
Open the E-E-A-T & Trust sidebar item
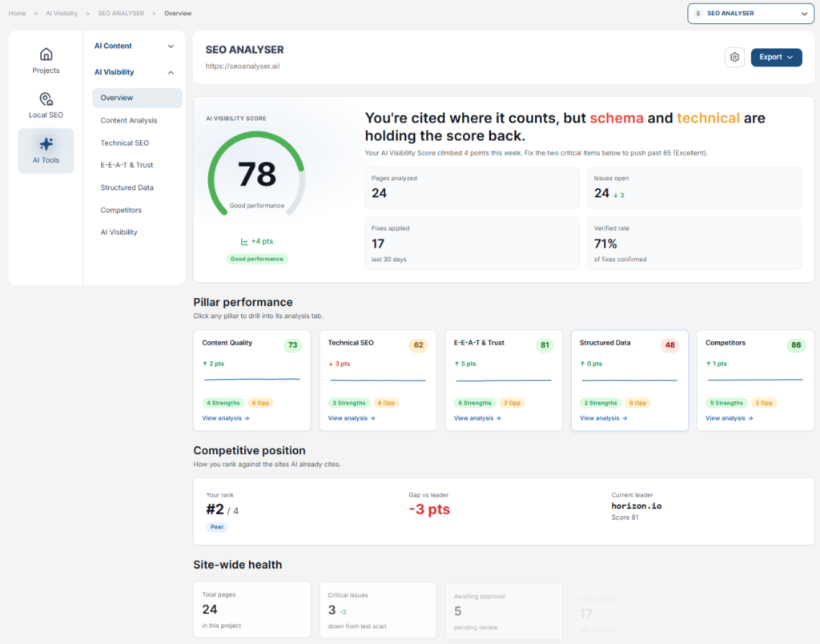click(127, 165)
